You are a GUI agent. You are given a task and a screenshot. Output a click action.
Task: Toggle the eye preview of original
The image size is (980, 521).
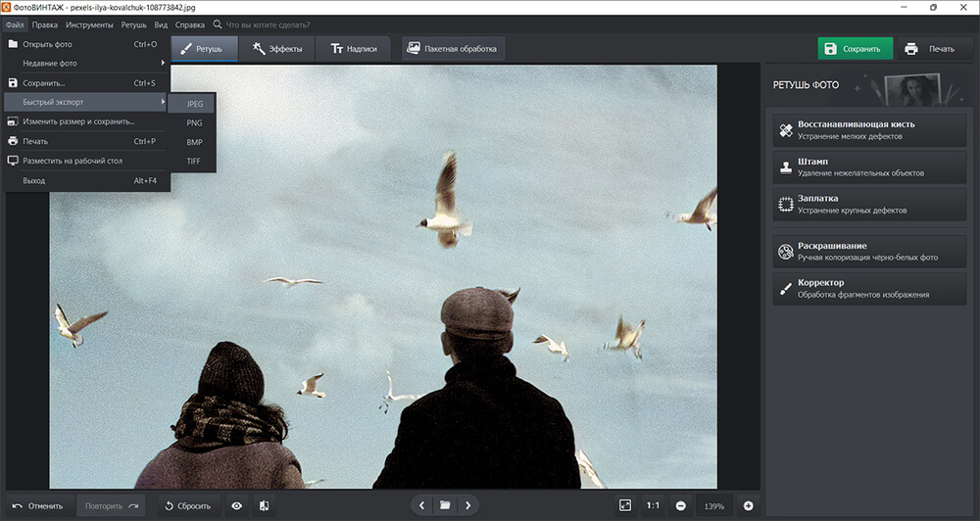(x=236, y=505)
